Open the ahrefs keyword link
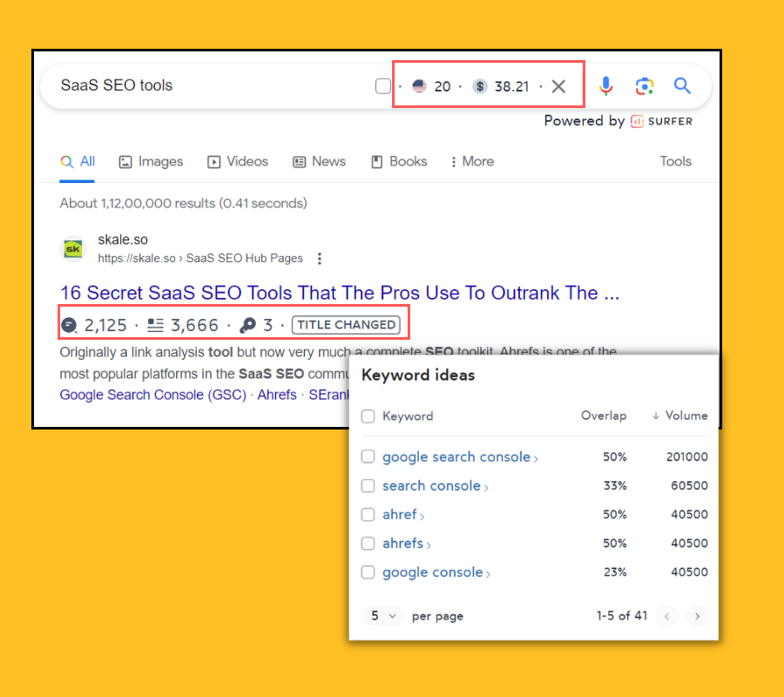The image size is (784, 697). coord(407,544)
